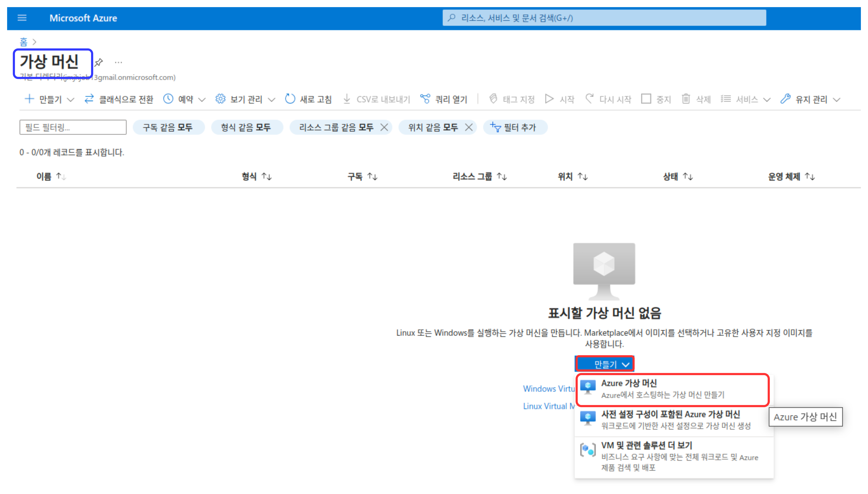Click the 서비스 list icon
Viewport: 868px width, 494px height.
[726, 99]
